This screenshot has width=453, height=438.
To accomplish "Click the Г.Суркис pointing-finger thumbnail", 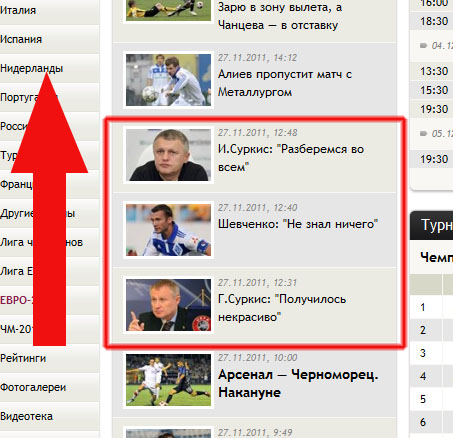I will [168, 305].
